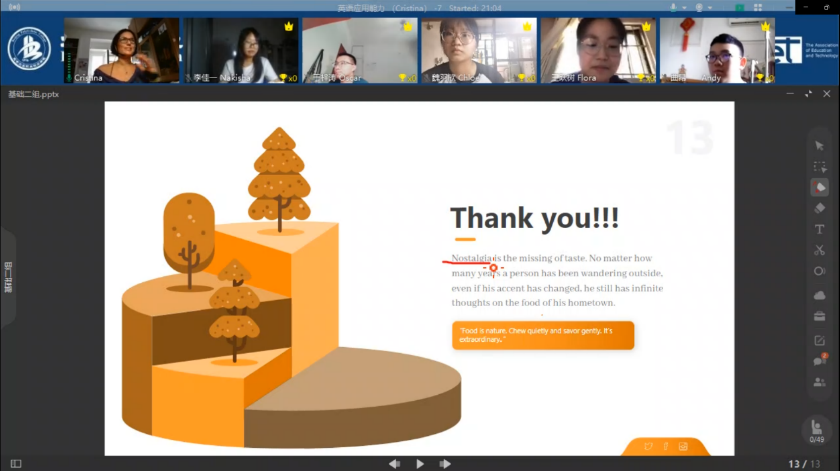Viewport: 840px width, 471px height.
Task: Open the toolbox briefcase icon
Action: [819, 316]
